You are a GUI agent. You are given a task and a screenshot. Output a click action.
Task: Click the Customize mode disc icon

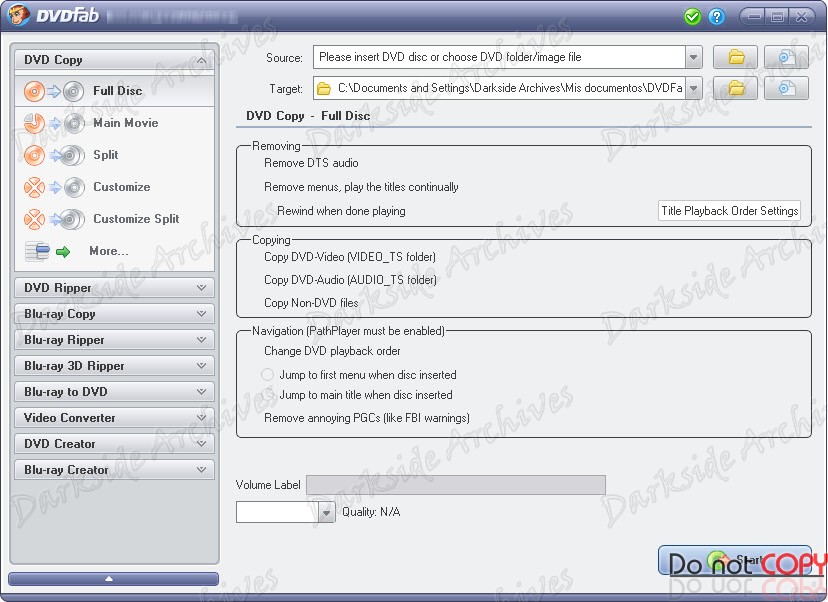53,187
